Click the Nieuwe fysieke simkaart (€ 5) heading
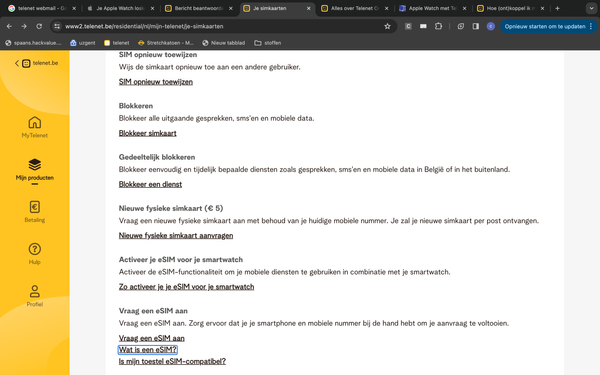 pyautogui.click(x=171, y=208)
